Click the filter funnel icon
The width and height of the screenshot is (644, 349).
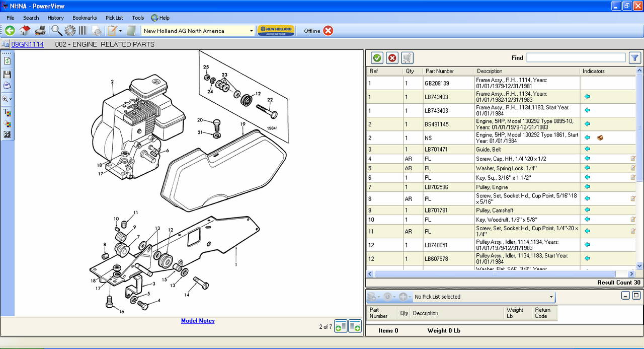(x=635, y=58)
